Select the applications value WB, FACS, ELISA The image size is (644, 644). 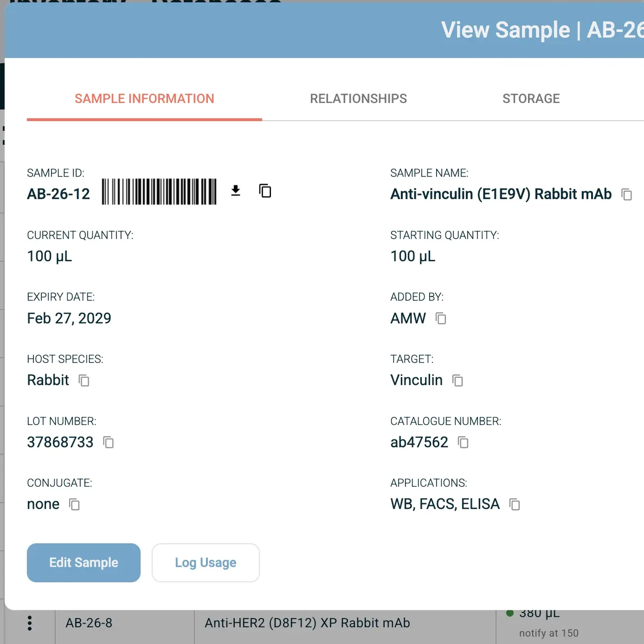coord(445,504)
